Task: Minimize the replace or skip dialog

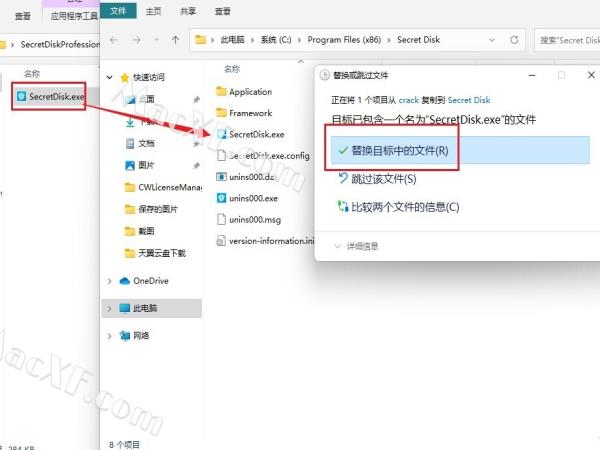Action: click(532, 75)
